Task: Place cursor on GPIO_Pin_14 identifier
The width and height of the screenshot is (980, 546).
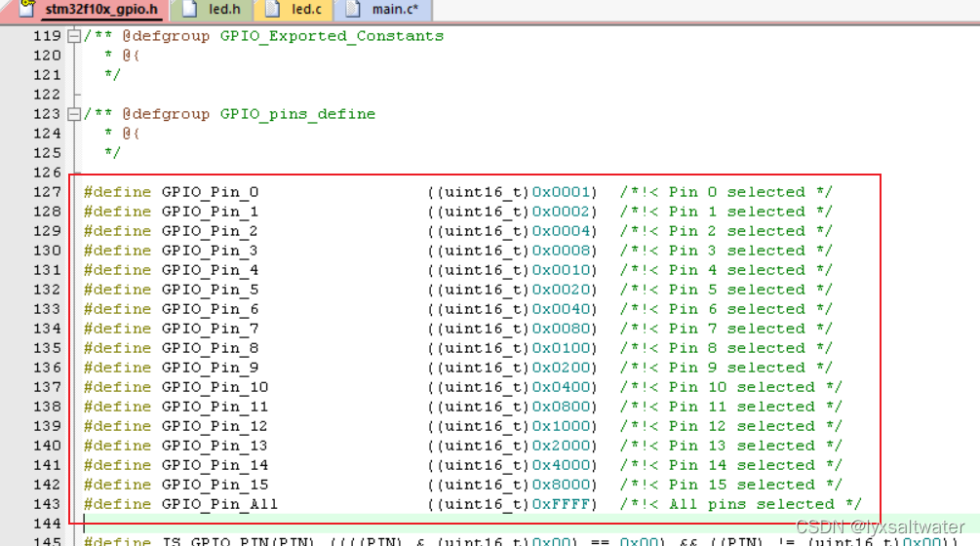Action: [215, 465]
